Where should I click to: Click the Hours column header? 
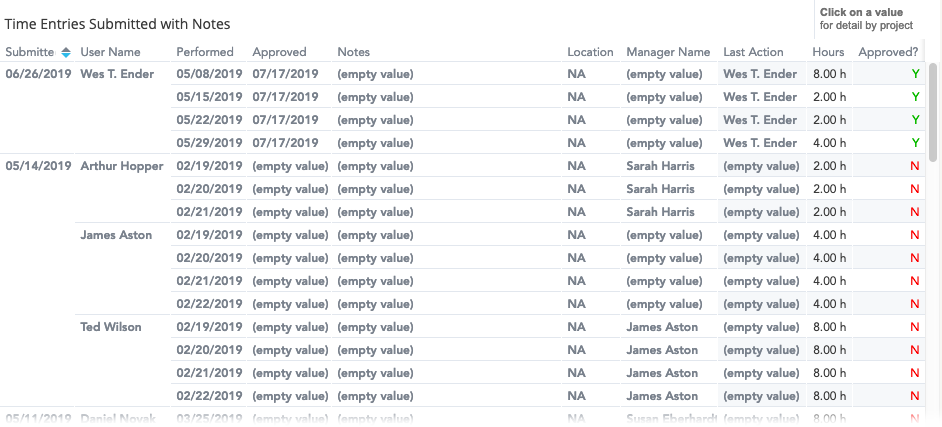(x=828, y=52)
